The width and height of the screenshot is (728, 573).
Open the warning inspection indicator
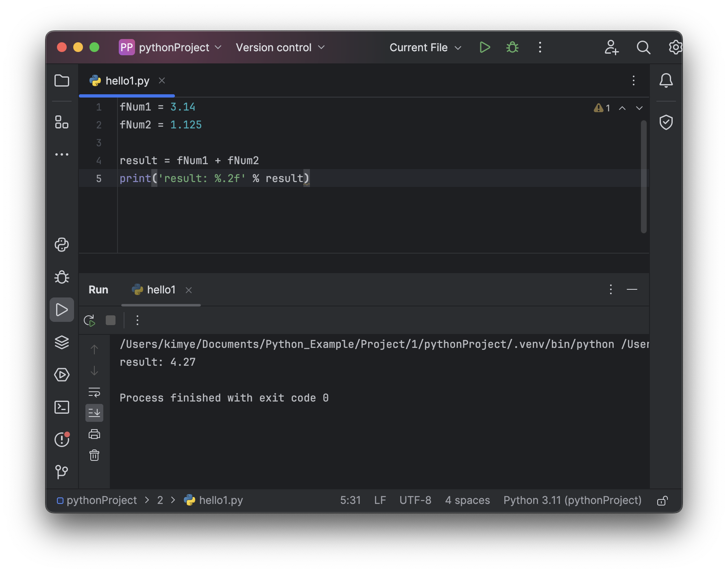tap(602, 108)
